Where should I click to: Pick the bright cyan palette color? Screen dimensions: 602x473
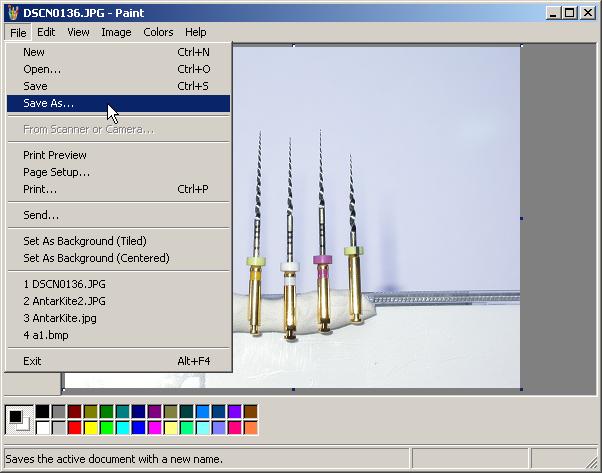pyautogui.click(x=123, y=428)
